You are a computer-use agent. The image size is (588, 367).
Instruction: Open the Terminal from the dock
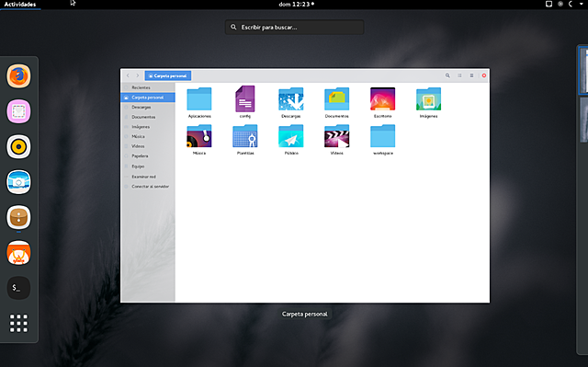[x=18, y=288]
